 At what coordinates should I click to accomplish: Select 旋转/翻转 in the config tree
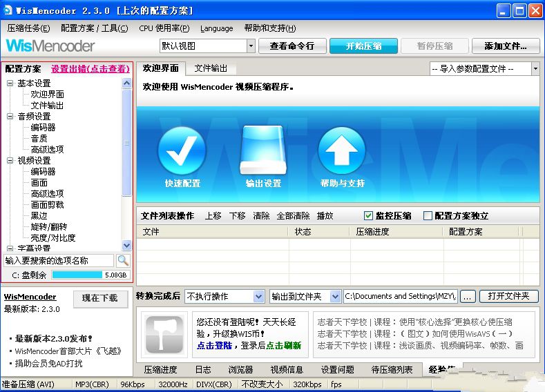(x=49, y=227)
